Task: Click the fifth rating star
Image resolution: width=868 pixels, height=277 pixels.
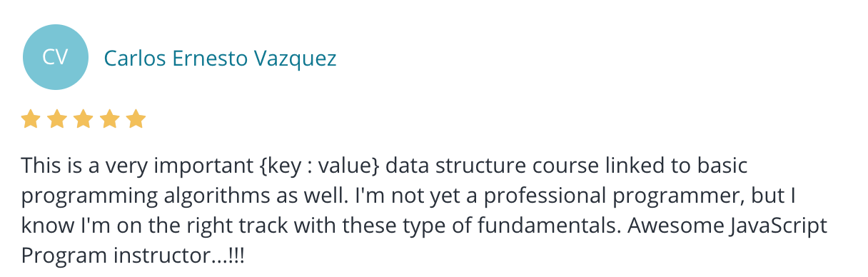Action: coord(136,119)
